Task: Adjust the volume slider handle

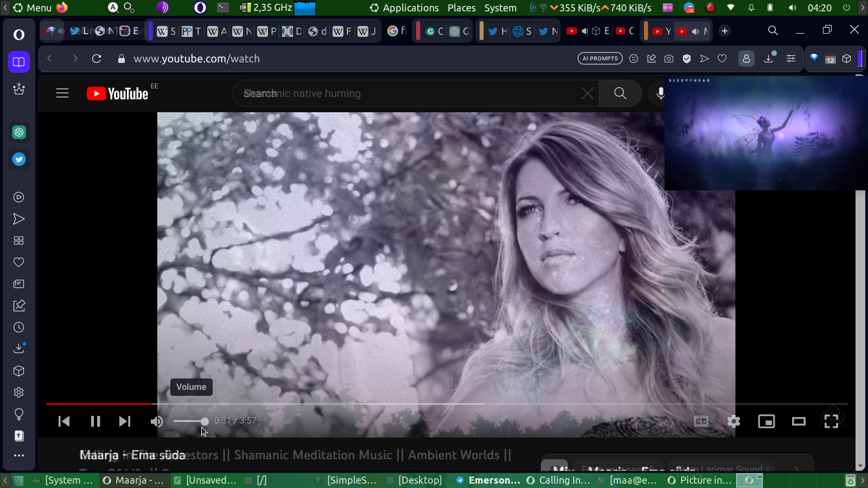Action: coord(205,421)
